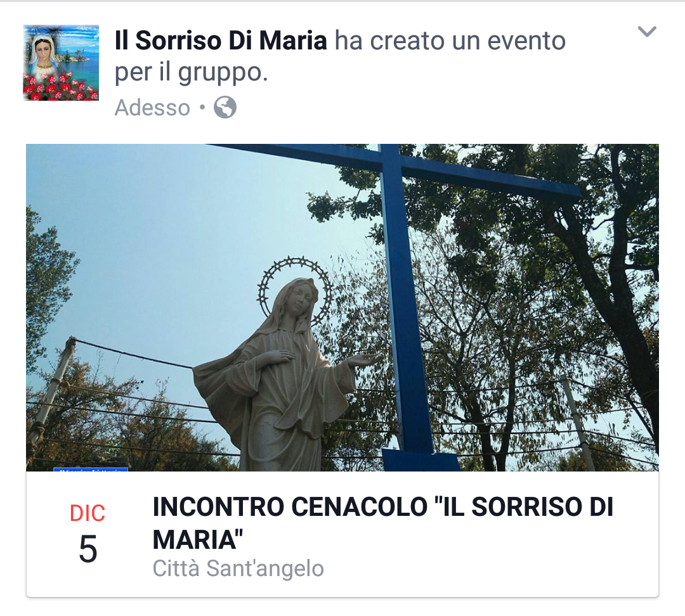Open the event cover photo

click(342, 307)
